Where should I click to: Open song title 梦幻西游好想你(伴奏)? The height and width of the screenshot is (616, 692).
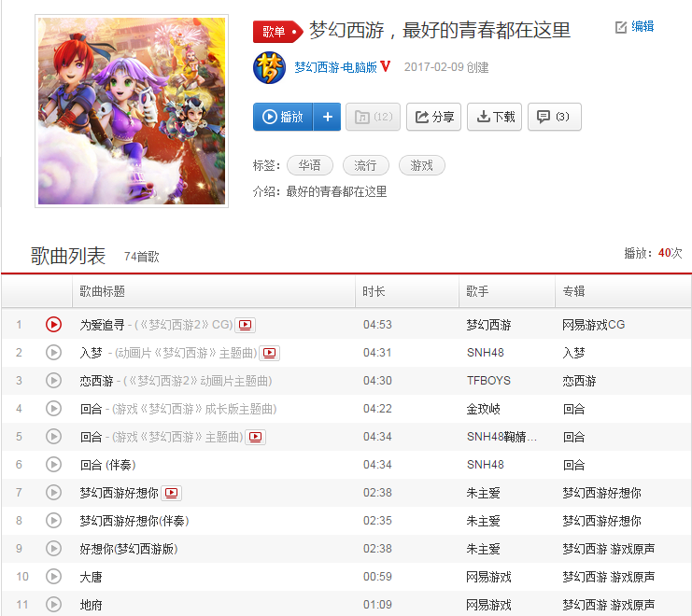click(x=134, y=521)
